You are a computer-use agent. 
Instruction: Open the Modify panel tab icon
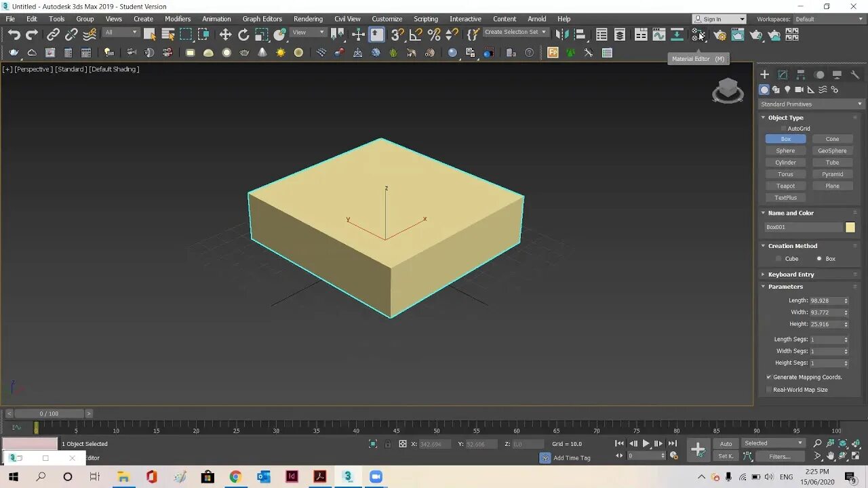(783, 75)
